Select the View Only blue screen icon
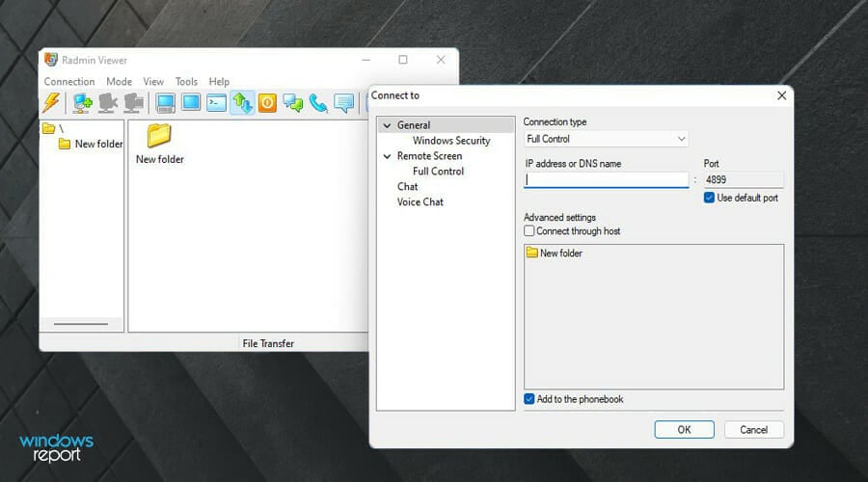Image resolution: width=868 pixels, height=482 pixels. (191, 102)
